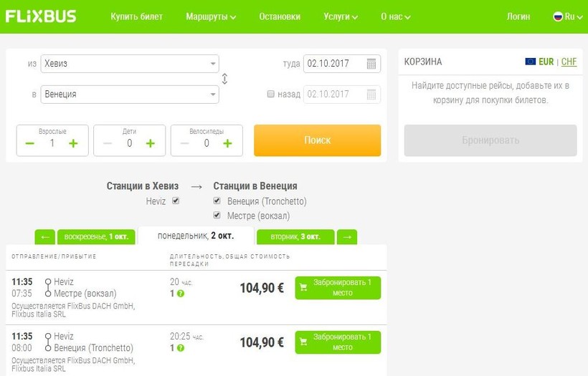Open the destination city Венеция dropdown
Viewport: 588px width, 376px height.
coord(130,95)
